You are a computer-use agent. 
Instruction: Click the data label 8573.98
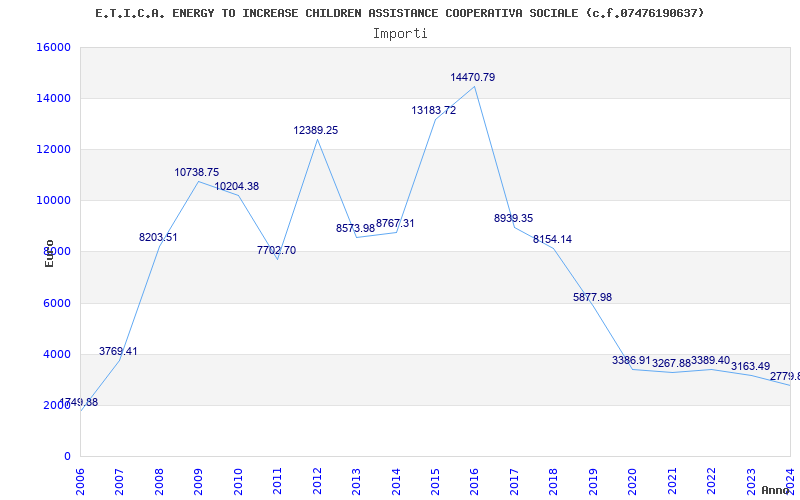click(x=355, y=229)
